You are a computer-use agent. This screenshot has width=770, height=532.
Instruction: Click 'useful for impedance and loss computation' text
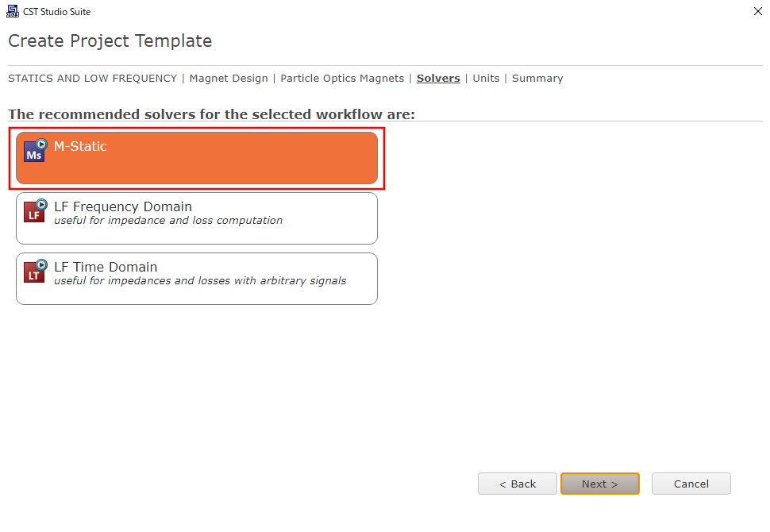(x=168, y=220)
